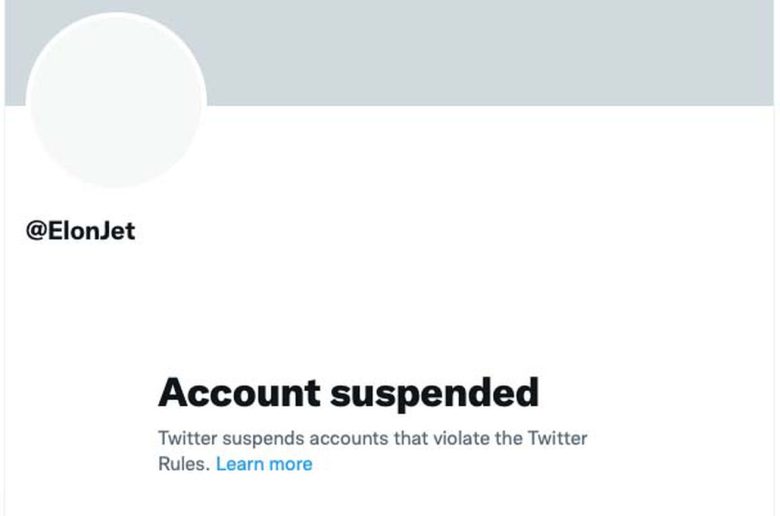Click the Account suspended heading
The height and width of the screenshot is (516, 780).
click(x=348, y=393)
